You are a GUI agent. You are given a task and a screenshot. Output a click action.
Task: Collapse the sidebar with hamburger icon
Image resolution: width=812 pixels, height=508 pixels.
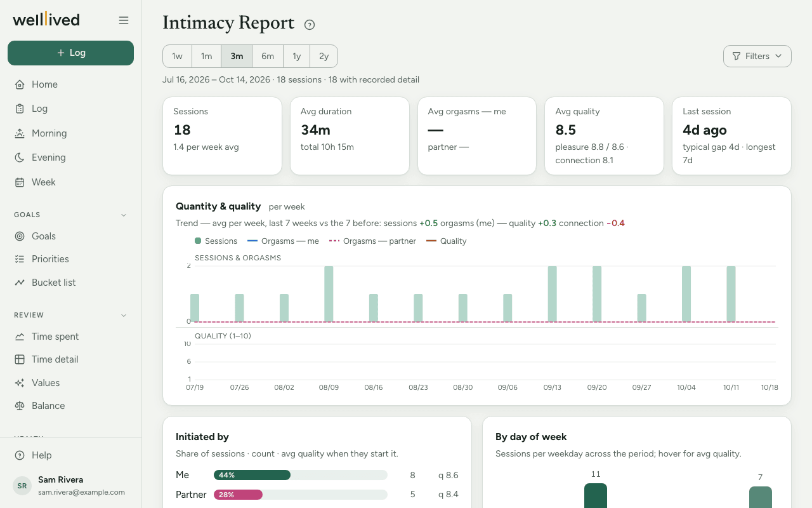124,20
